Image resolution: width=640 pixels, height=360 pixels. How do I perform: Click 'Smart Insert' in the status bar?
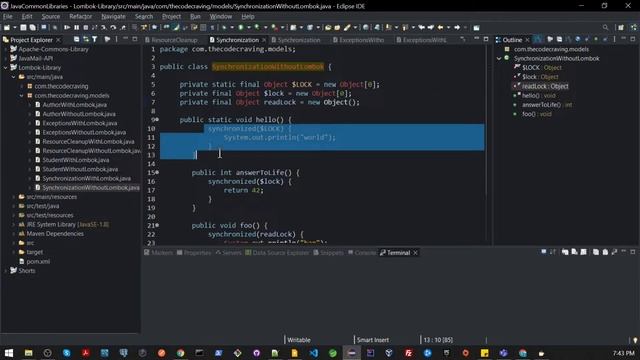[x=373, y=340]
